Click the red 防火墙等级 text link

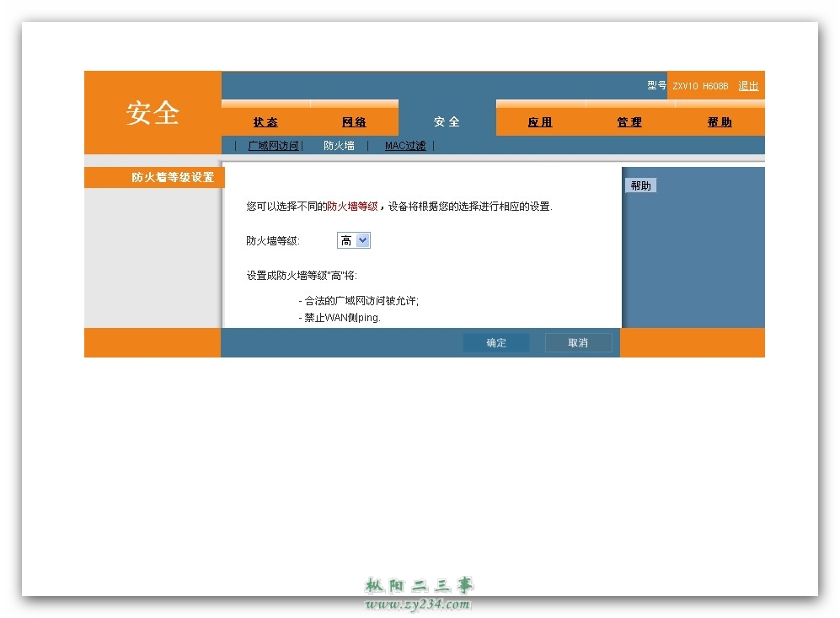[x=352, y=207]
